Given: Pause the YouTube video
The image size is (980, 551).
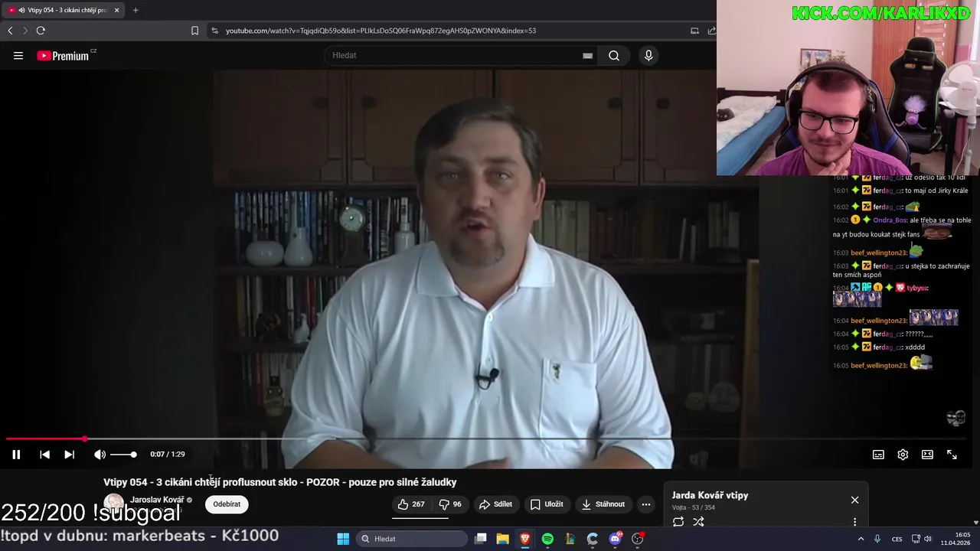Looking at the screenshot, I should (16, 455).
